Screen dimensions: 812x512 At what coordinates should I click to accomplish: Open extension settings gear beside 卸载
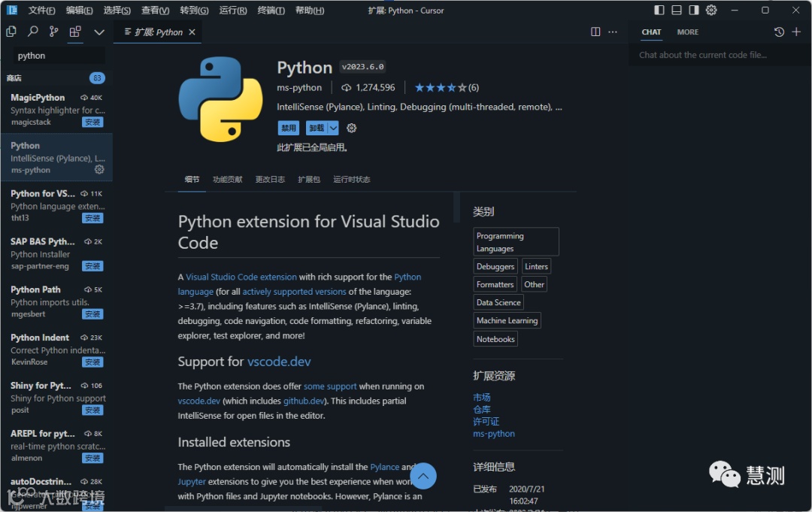pyautogui.click(x=352, y=128)
